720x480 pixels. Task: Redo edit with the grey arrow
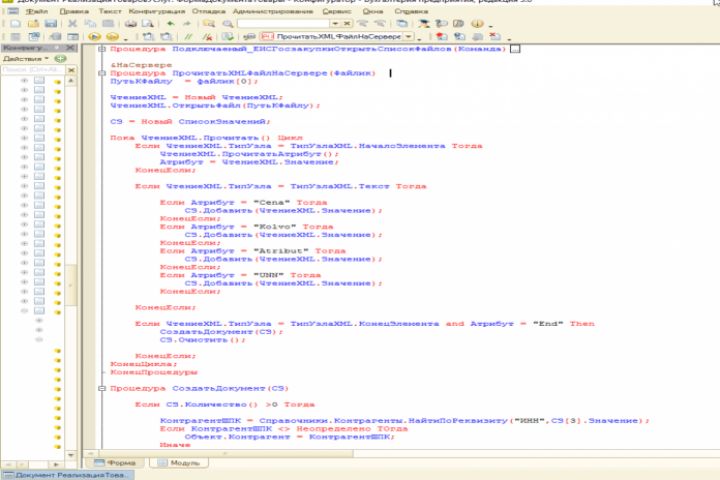(x=186, y=23)
